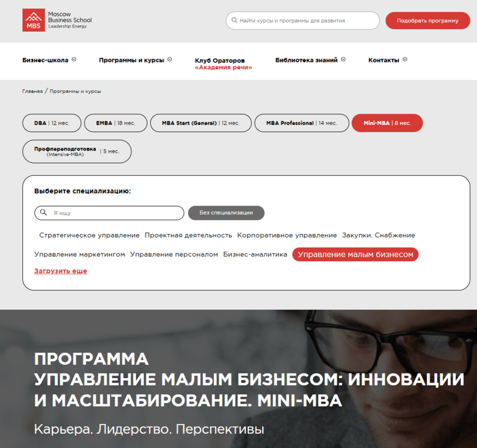Open the Библиотека знаний dropdown
This screenshot has width=477, height=448.
coord(306,59)
